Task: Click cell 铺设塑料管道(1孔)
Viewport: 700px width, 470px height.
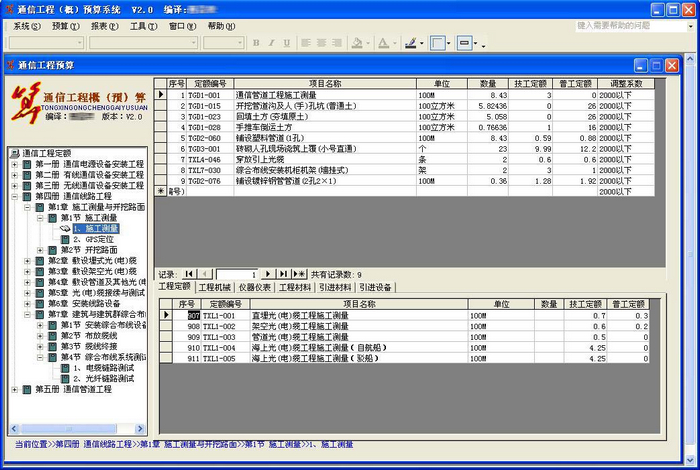Action: (x=325, y=138)
